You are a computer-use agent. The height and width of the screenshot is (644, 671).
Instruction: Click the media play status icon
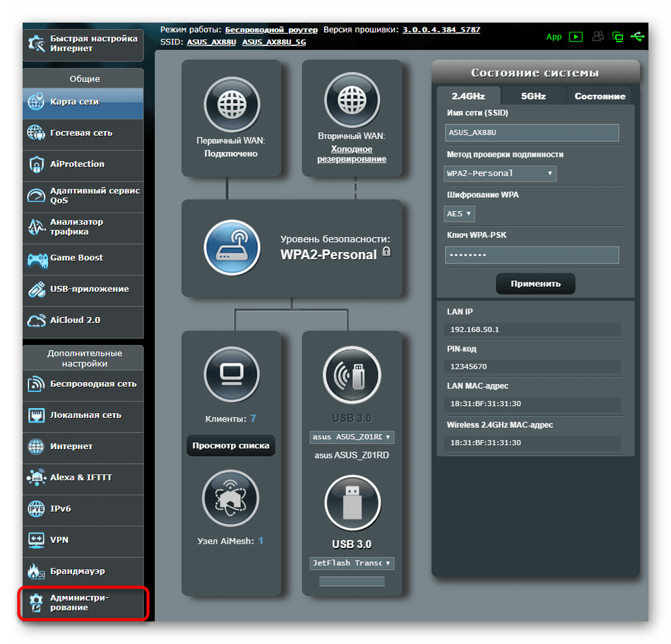tap(576, 37)
